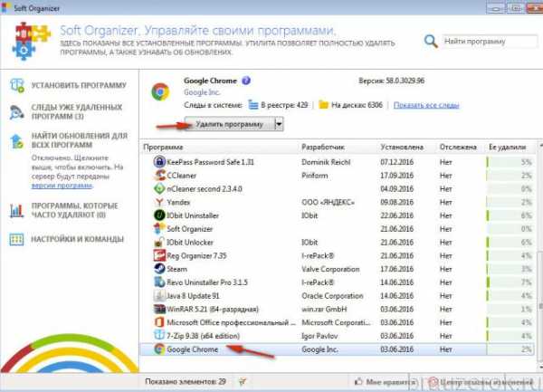The width and height of the screenshot is (543, 392).
Task: Click the IObit Uninstaller row icon
Action: point(159,215)
